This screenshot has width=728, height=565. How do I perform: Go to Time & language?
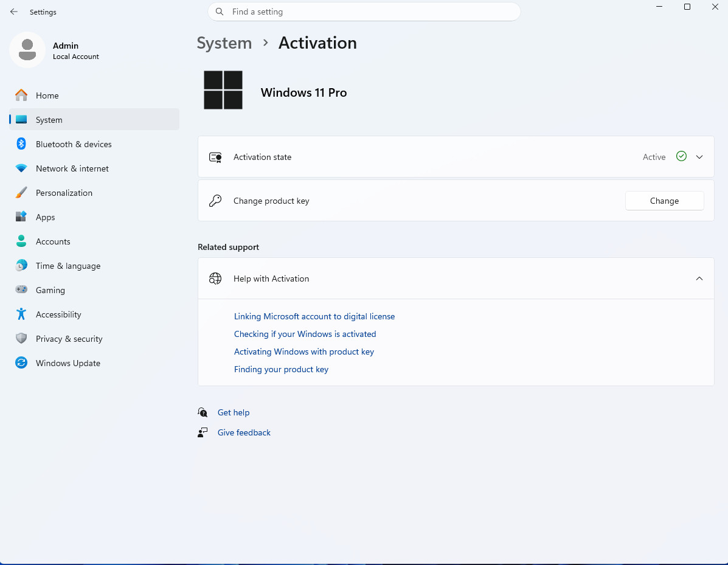(x=94, y=266)
